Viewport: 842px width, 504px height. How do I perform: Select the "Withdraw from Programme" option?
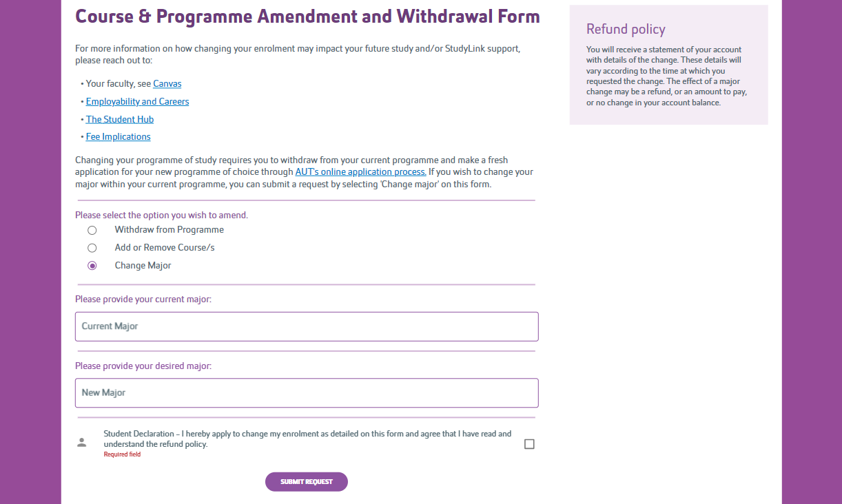(x=92, y=230)
